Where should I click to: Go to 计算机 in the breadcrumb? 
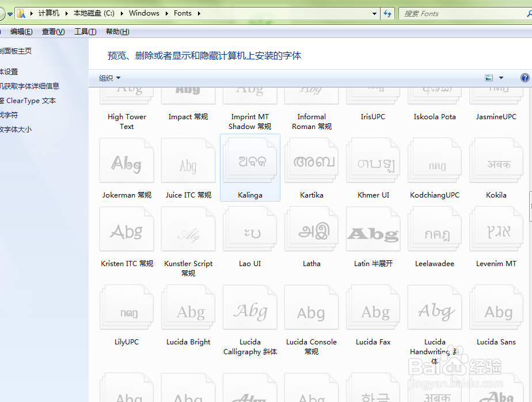coord(49,13)
